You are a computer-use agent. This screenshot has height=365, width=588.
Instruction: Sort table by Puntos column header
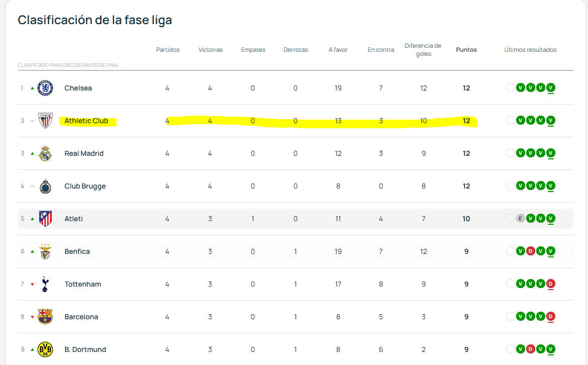click(x=466, y=50)
